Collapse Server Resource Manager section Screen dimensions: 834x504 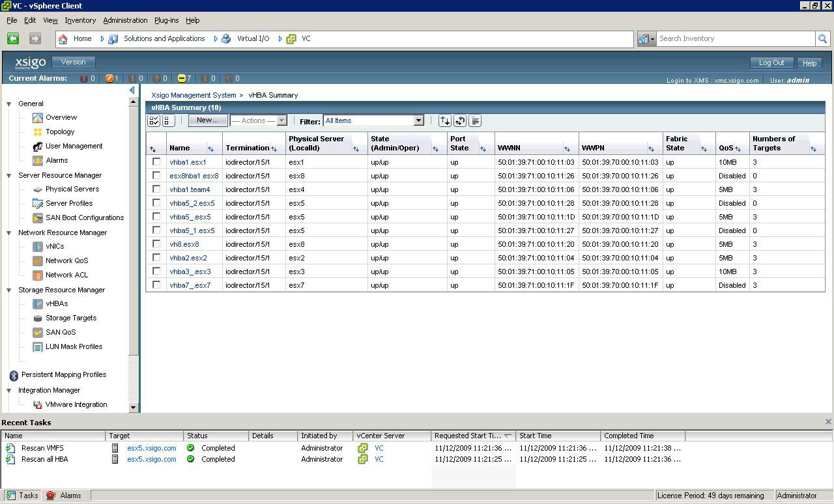click(9, 176)
